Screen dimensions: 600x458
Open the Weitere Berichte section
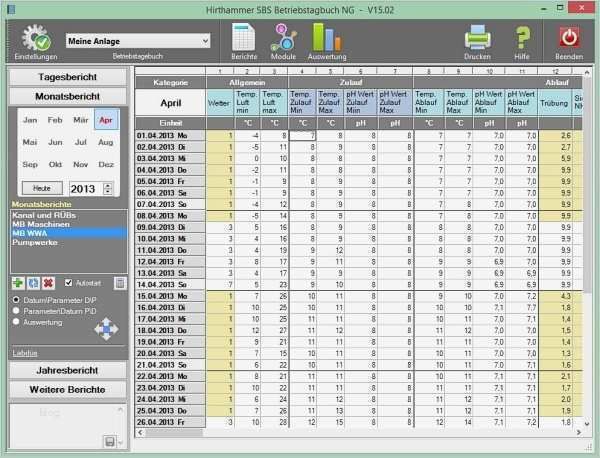[x=67, y=390]
